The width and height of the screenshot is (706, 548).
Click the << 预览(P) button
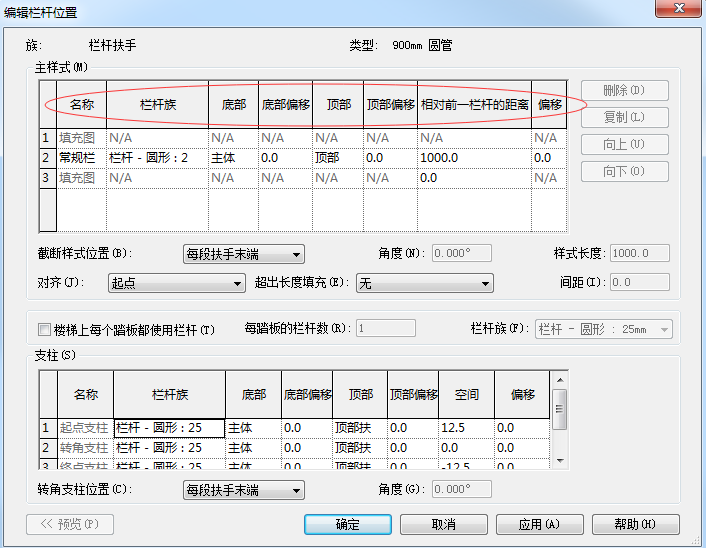[x=70, y=525]
